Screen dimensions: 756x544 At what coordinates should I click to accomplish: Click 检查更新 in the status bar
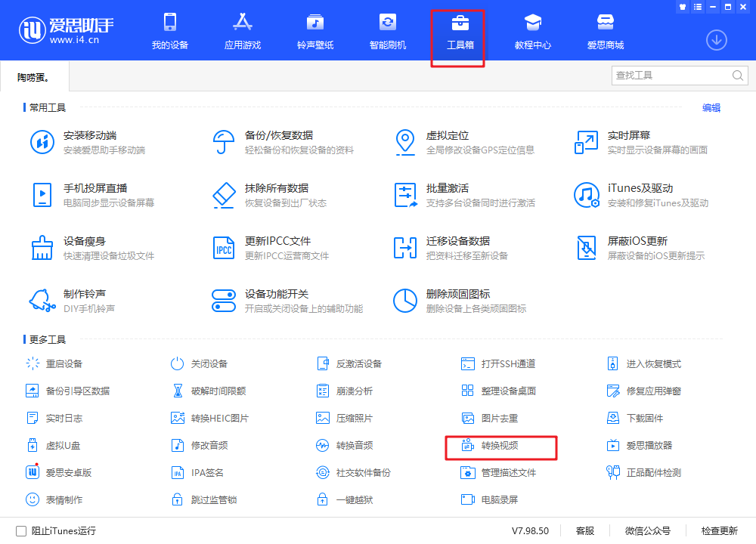pyautogui.click(x=720, y=531)
